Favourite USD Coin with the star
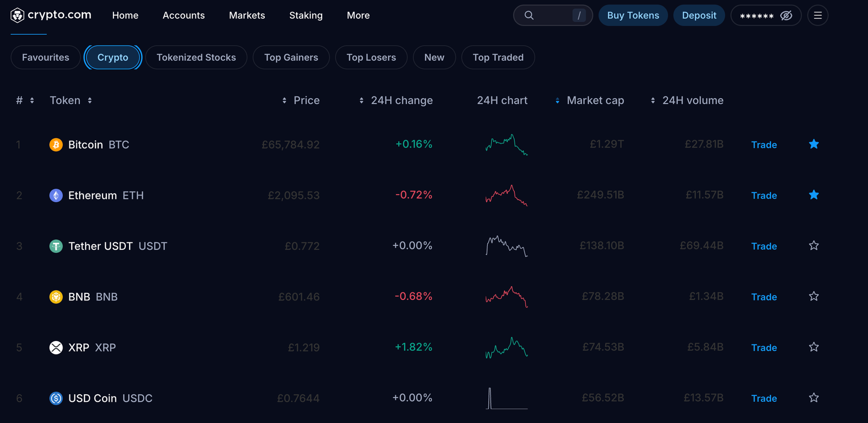The image size is (868, 423). point(814,398)
